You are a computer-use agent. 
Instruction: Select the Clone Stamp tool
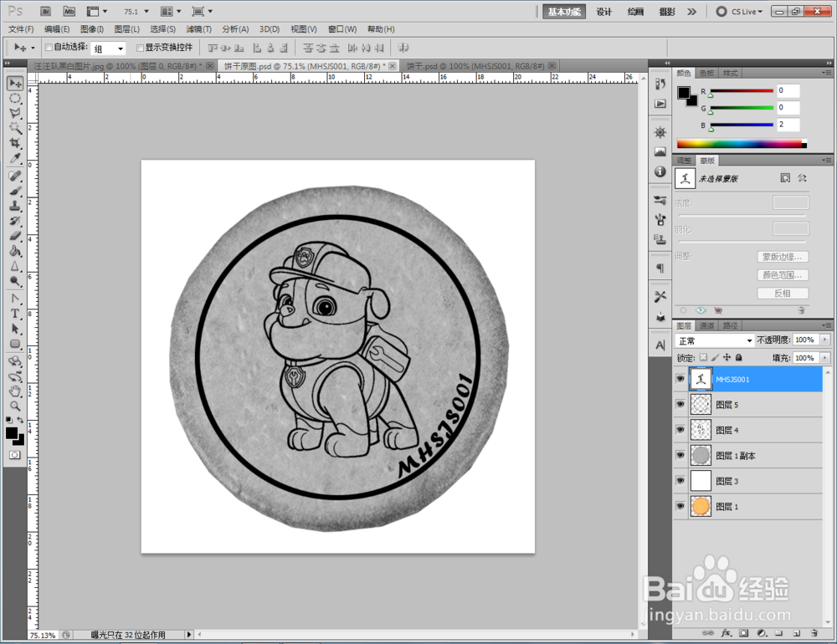(15, 206)
